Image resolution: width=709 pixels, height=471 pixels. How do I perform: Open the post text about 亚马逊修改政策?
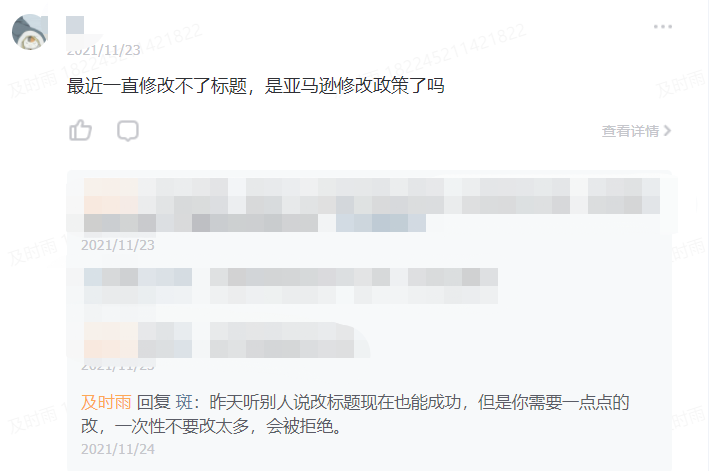click(255, 85)
